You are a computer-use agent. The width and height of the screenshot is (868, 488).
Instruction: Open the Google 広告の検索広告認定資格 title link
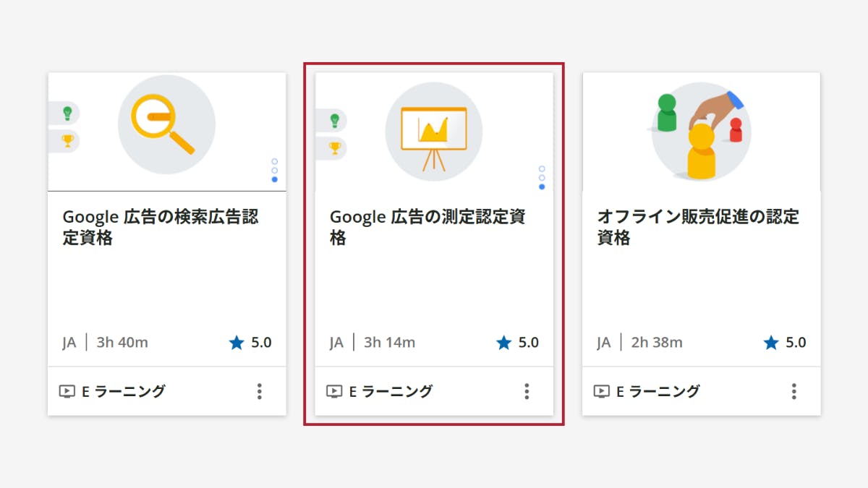160,227
